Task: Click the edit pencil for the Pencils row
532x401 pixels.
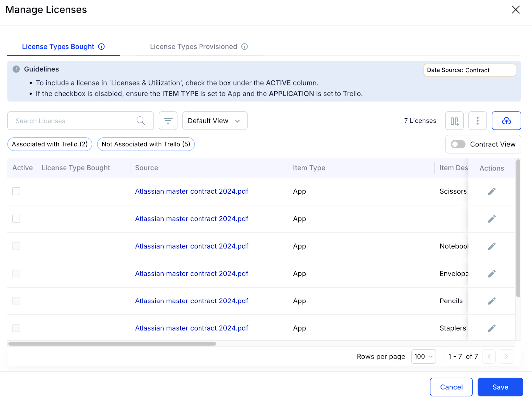Action: [492, 301]
